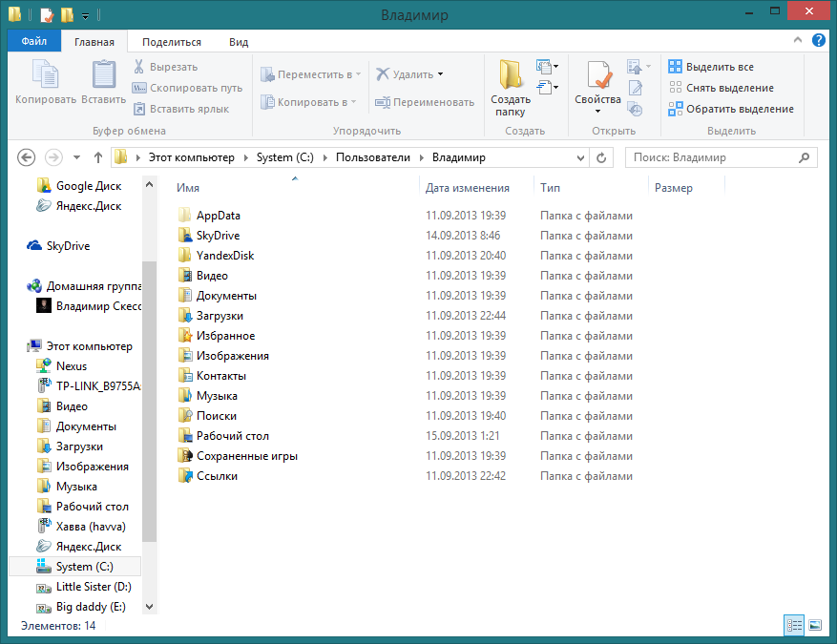Image resolution: width=837 pixels, height=644 pixels.
Task: Switch to details list view icon
Action: 794,625
